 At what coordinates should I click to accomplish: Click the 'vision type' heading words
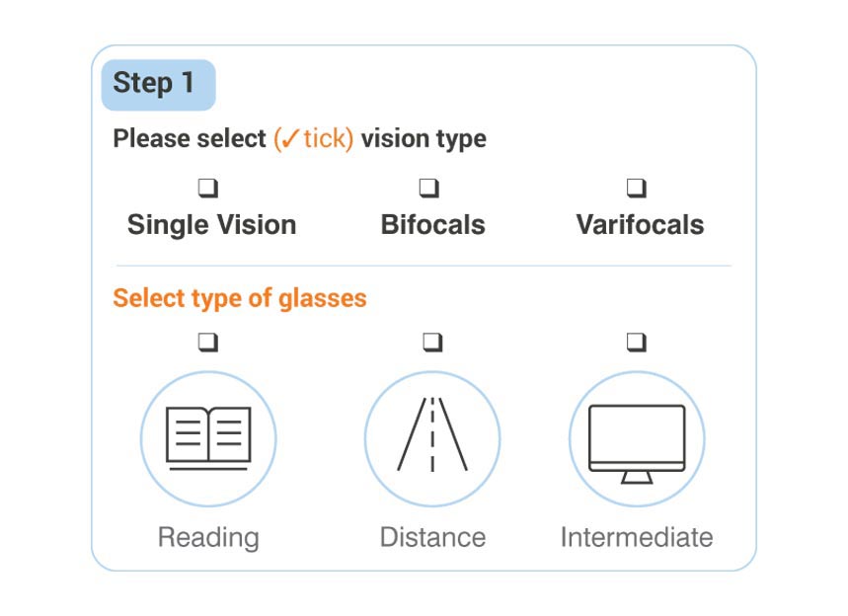click(x=424, y=139)
